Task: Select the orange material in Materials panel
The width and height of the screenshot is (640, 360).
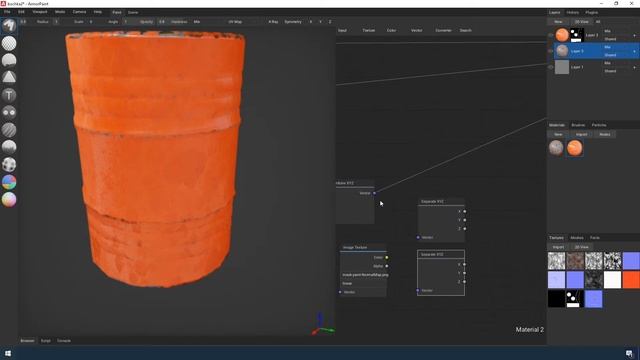Action: (x=575, y=148)
